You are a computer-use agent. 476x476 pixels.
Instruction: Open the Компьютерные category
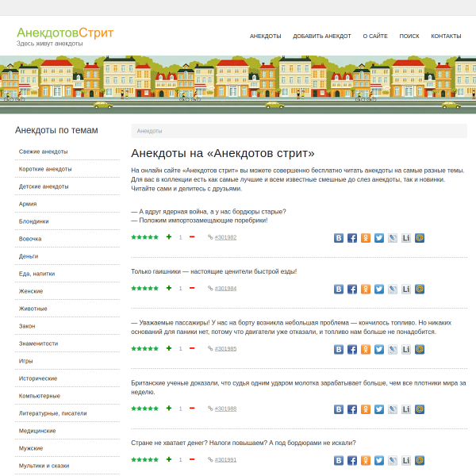40,396
